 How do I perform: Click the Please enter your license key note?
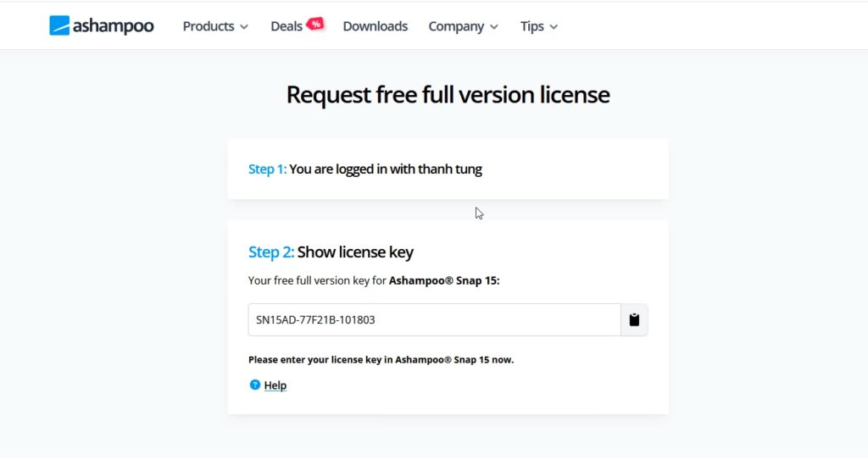tap(381, 360)
